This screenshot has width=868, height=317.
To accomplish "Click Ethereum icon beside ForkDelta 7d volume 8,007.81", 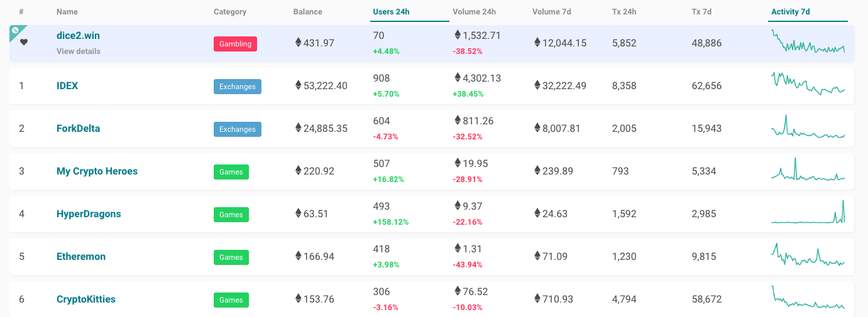I will coord(537,128).
